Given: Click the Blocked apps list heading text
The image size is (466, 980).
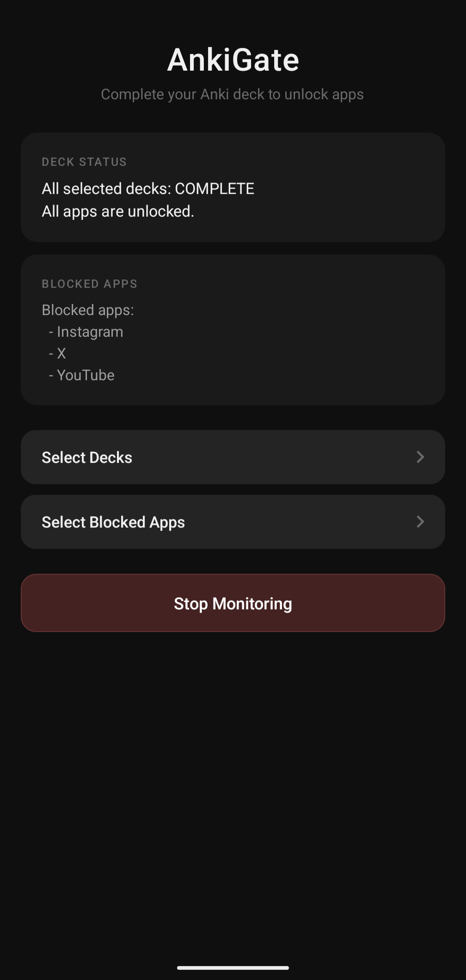Looking at the screenshot, I should [x=88, y=310].
